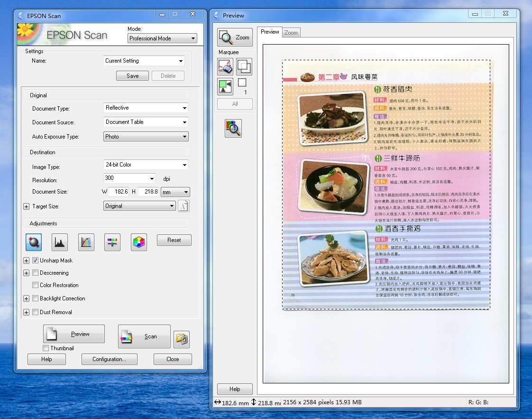Screen dimensions: 532x419
Task: Open the Tone Correction icon
Action: 86,242
